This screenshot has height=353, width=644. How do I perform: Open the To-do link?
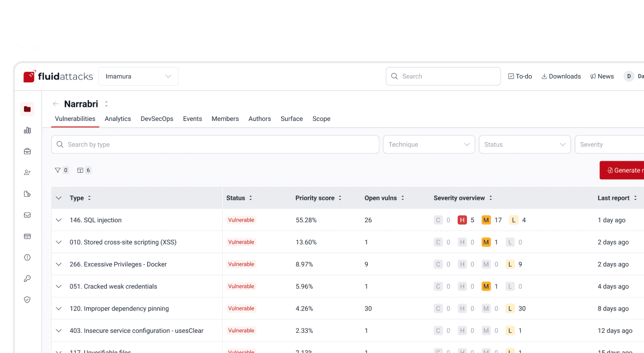pyautogui.click(x=520, y=76)
